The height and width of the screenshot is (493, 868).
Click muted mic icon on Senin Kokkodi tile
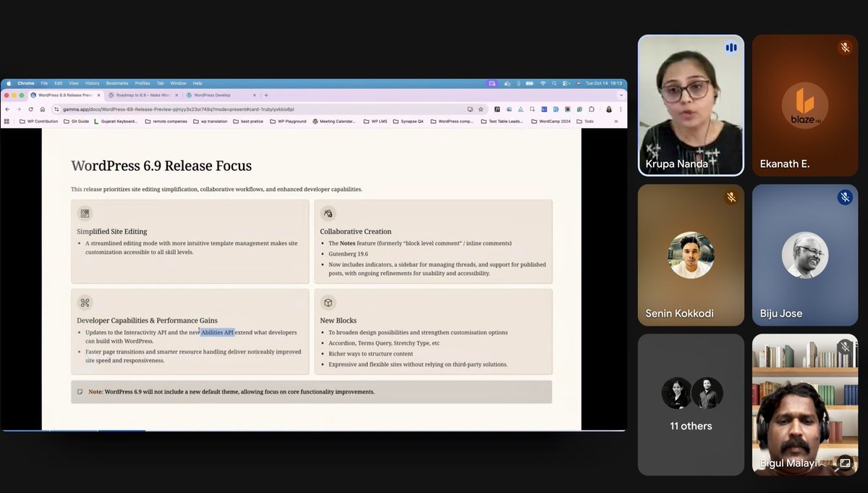(x=731, y=197)
